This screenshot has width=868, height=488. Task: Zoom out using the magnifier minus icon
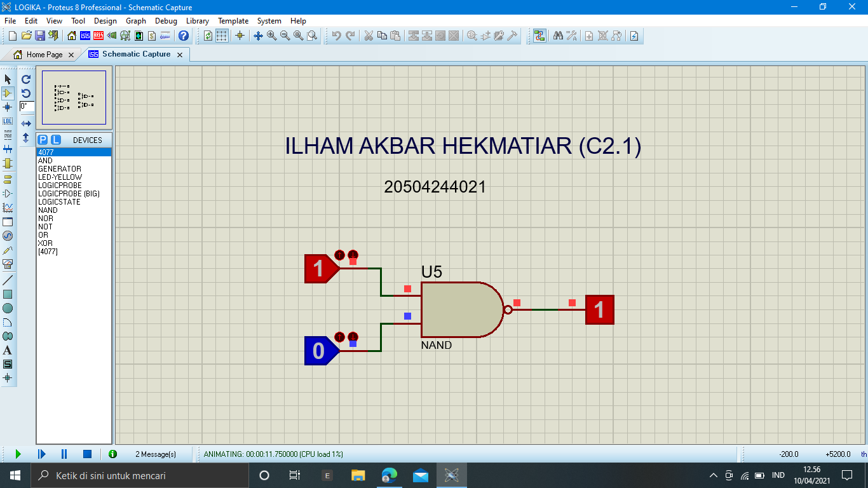pos(285,36)
